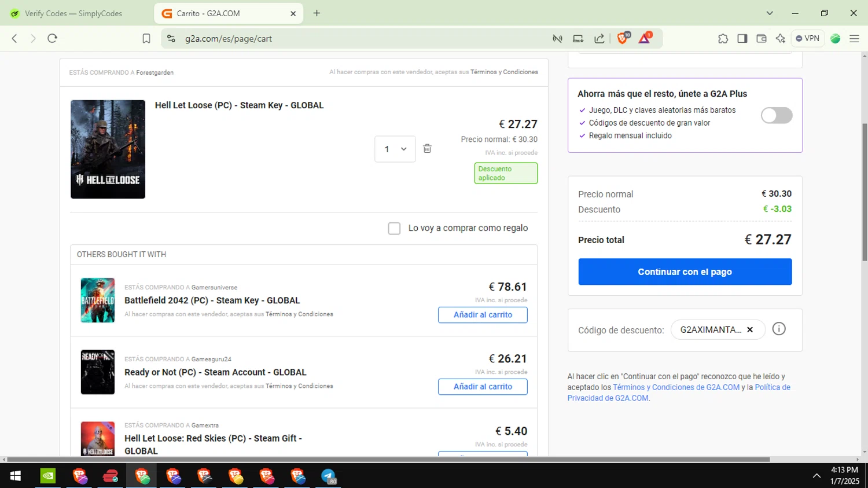The height and width of the screenshot is (488, 868).
Task: Open Términos y Condiciones de G2A.COM link
Action: [676, 387]
